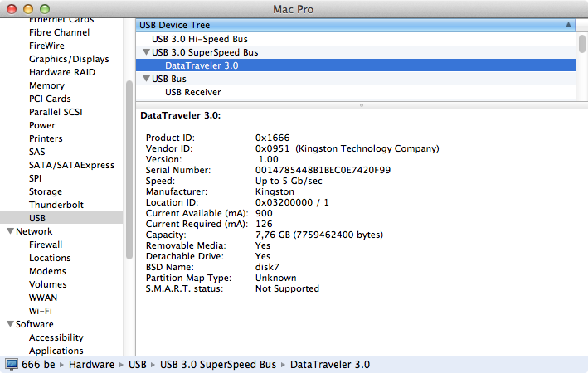The image size is (588, 373).
Task: Open FireWire in the sidebar
Action: click(46, 46)
